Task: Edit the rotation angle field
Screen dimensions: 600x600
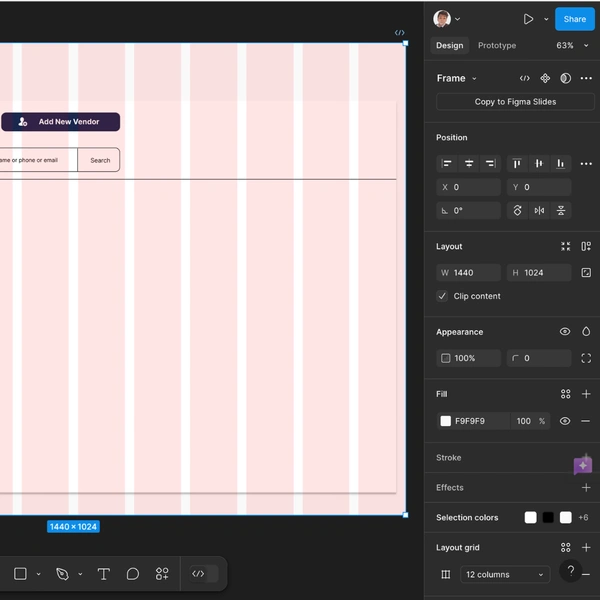Action: [468, 210]
